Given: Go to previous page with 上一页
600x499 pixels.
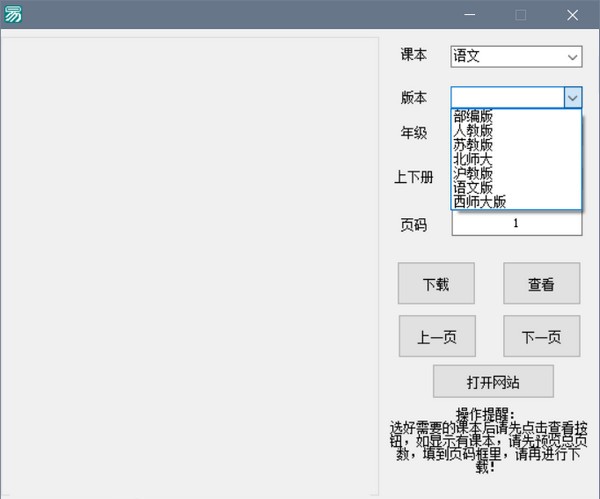Looking at the screenshot, I should pyautogui.click(x=437, y=337).
